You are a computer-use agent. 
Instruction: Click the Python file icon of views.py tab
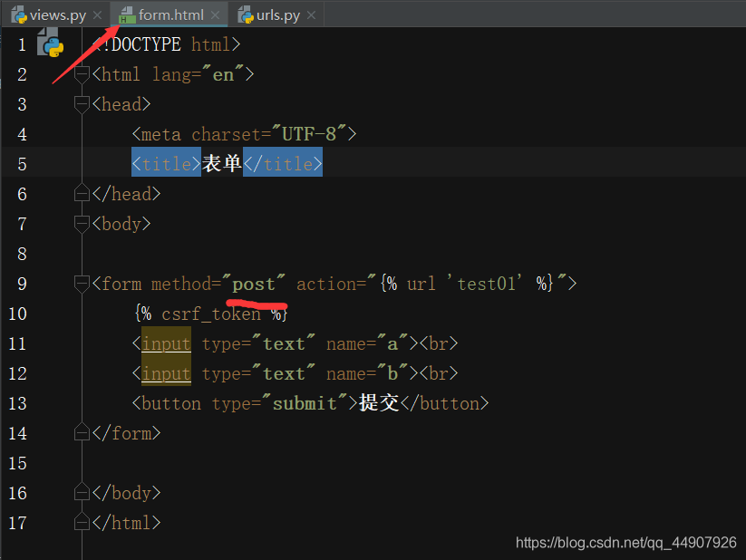pyautogui.click(x=19, y=14)
